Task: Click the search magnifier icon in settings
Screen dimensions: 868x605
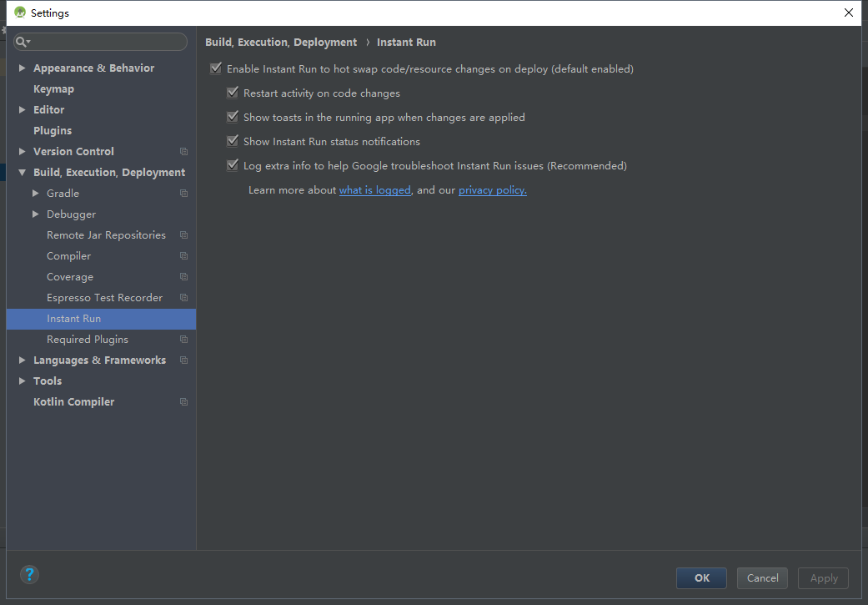Action: click(x=22, y=42)
